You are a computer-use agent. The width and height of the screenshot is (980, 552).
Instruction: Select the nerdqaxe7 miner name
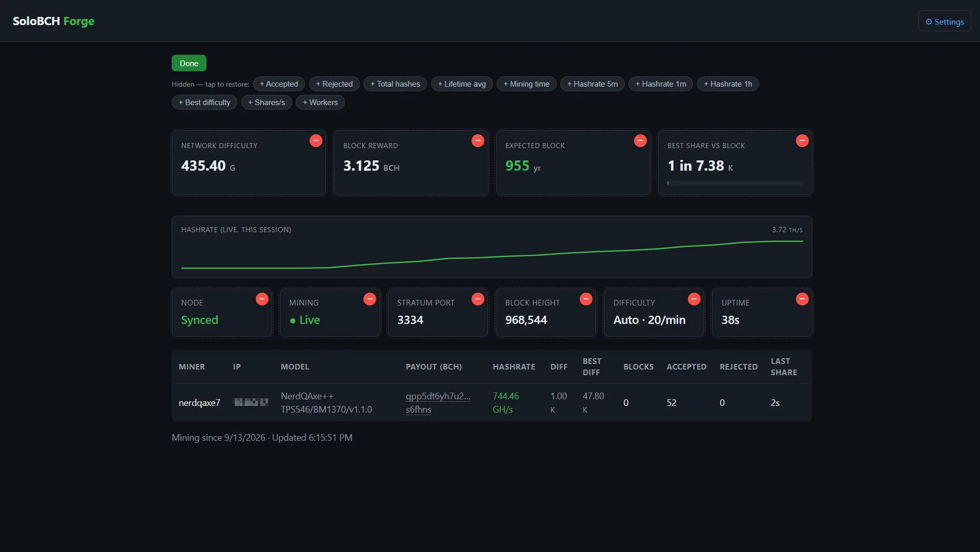pos(200,403)
